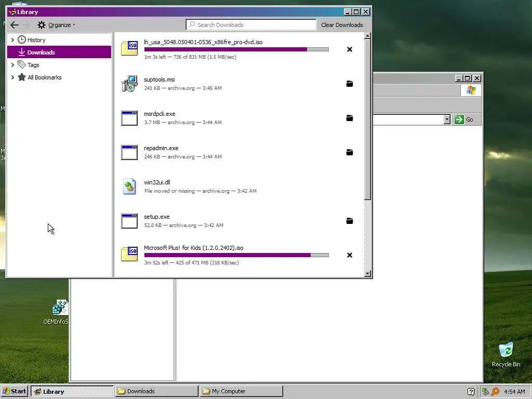Expand the All Bookmarks tree node
This screenshot has width=532, height=399.
coord(12,77)
